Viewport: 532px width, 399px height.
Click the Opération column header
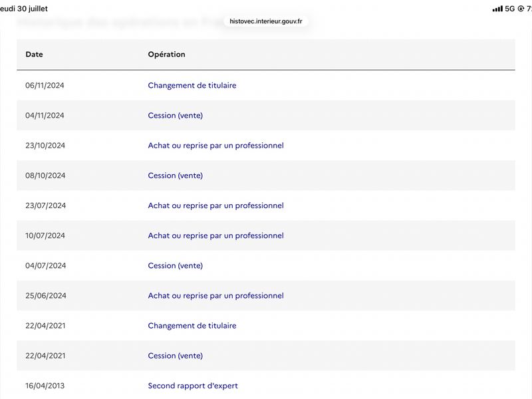(x=167, y=55)
